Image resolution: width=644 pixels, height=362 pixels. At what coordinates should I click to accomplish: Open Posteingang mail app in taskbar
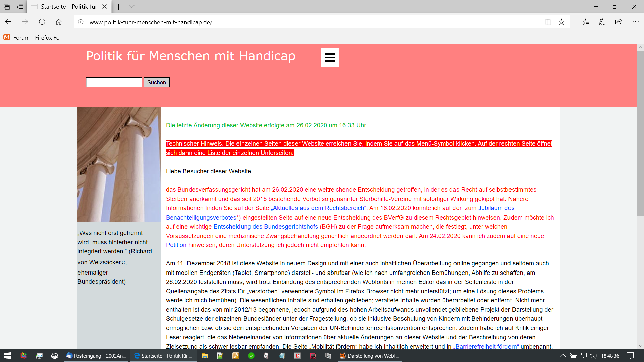tap(96, 356)
